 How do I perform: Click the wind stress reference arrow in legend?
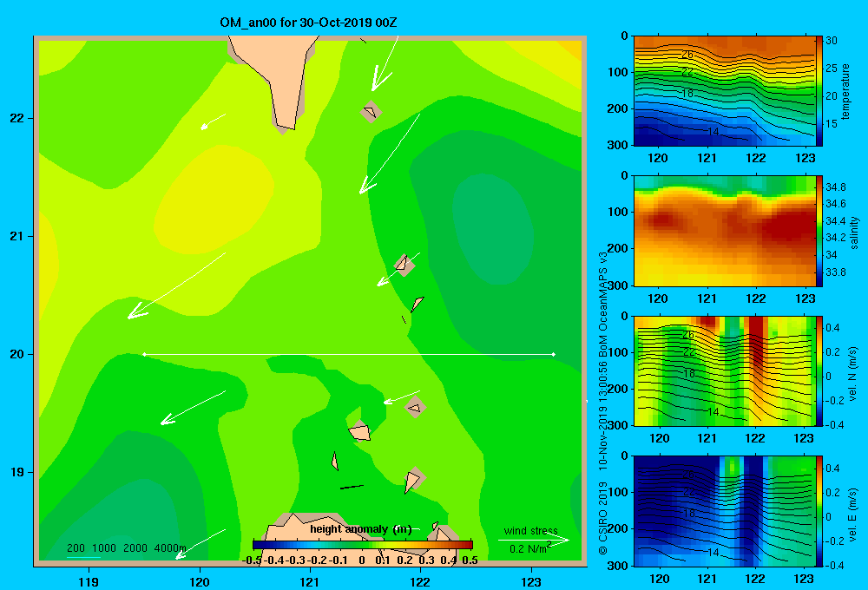coord(534,540)
